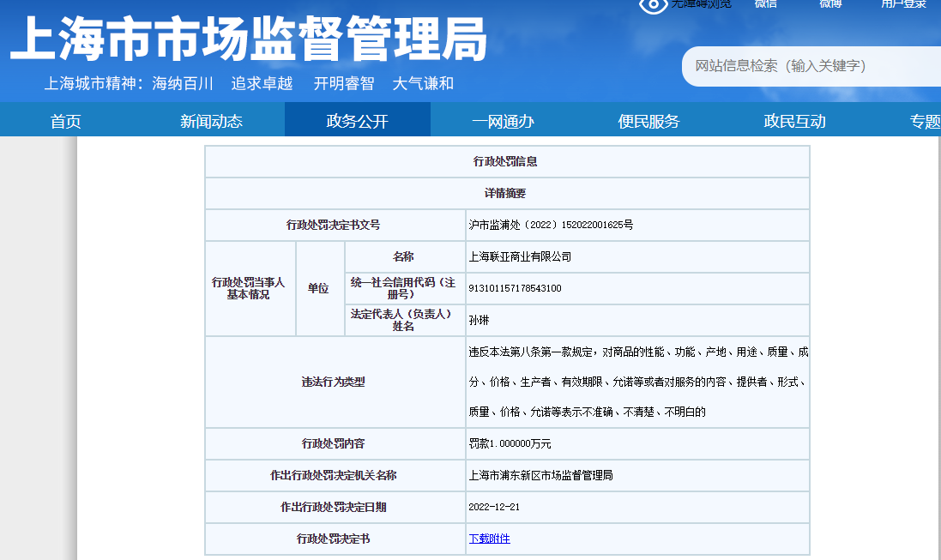Open the 微博 link in header
The height and width of the screenshot is (560, 941).
coord(830,4)
